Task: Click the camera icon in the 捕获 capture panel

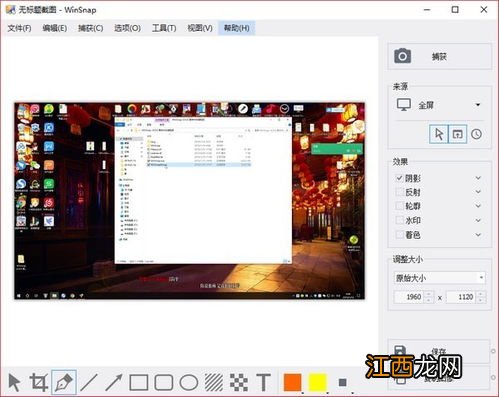Action: click(402, 56)
